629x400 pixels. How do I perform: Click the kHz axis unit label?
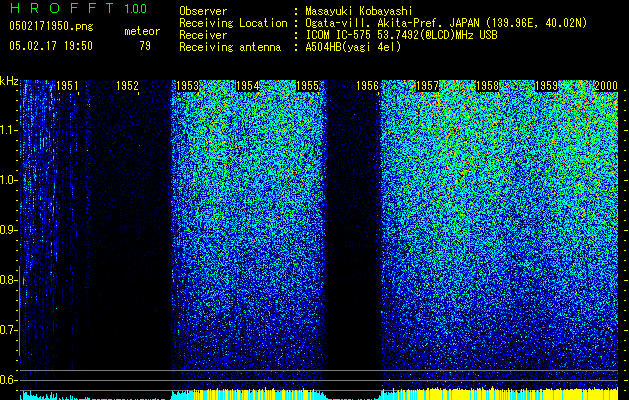pyautogui.click(x=9, y=81)
